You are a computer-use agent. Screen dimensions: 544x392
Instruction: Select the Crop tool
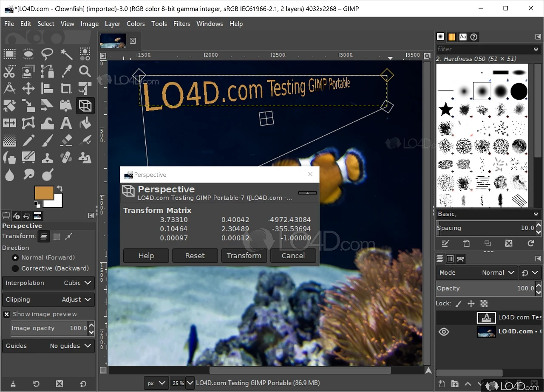(66, 88)
